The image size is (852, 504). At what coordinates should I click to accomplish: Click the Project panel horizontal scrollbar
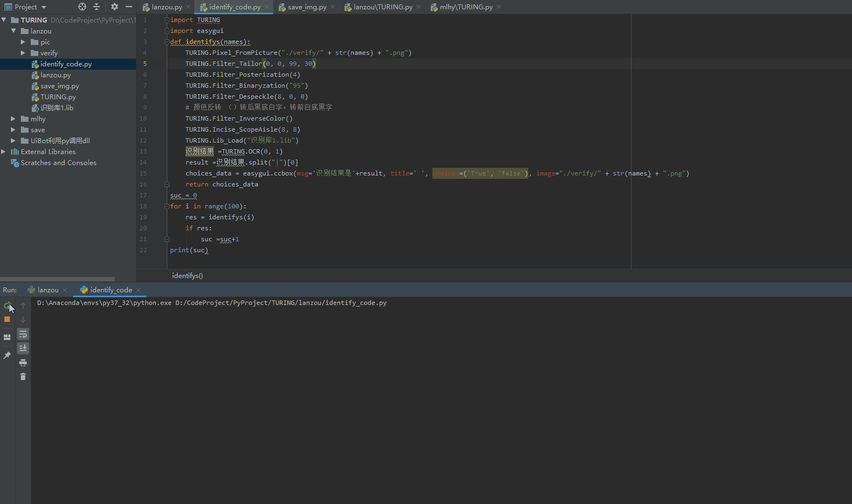coord(58,279)
